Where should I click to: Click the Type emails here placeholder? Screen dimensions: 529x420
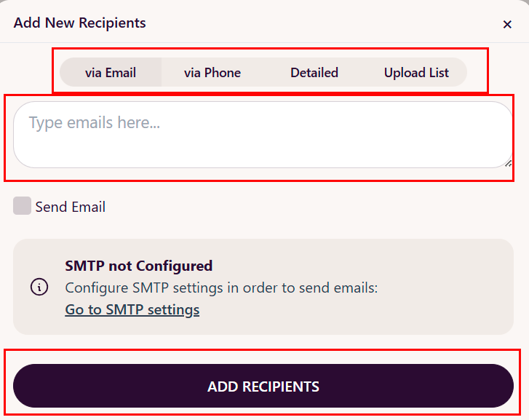pos(95,123)
